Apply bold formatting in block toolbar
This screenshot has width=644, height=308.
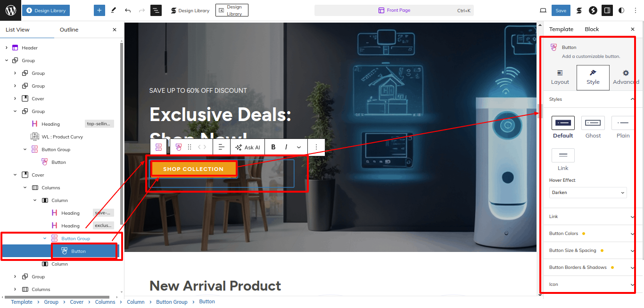[x=273, y=147]
